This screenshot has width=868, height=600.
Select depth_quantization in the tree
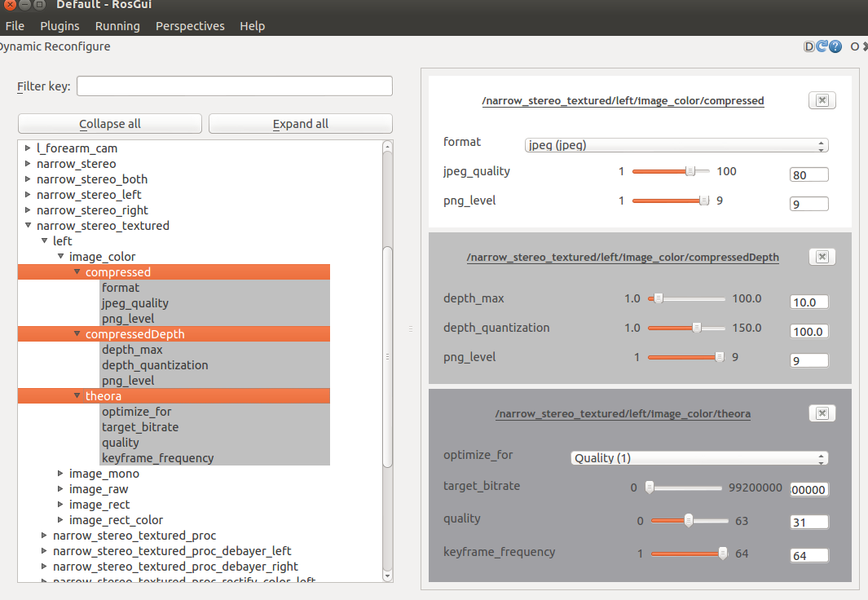tap(155, 365)
